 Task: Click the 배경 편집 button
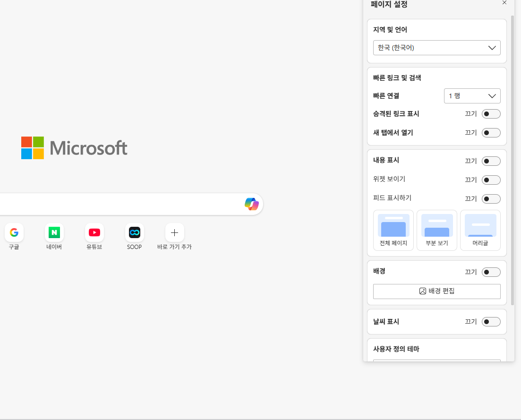coord(436,291)
